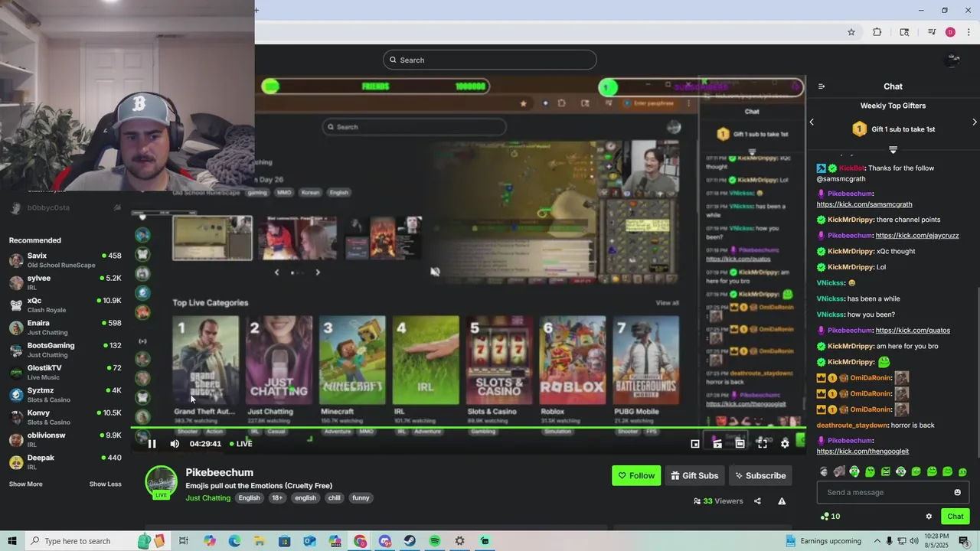Share the stream via share icon

pos(757,501)
